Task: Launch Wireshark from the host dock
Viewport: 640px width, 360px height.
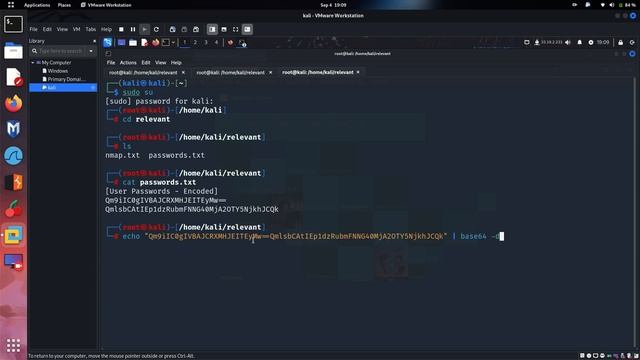Action: pyautogui.click(x=13, y=156)
